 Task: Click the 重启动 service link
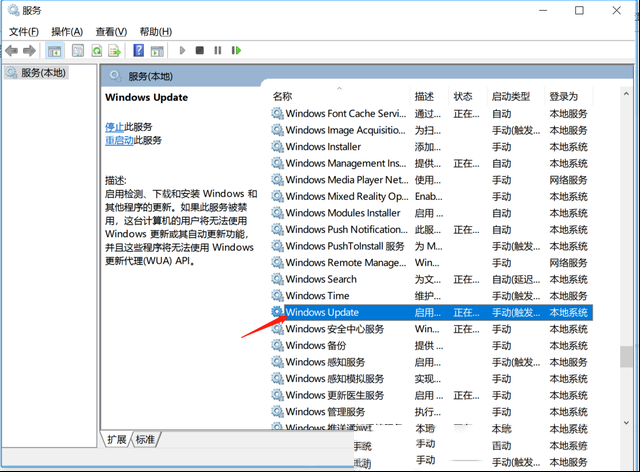coord(119,140)
